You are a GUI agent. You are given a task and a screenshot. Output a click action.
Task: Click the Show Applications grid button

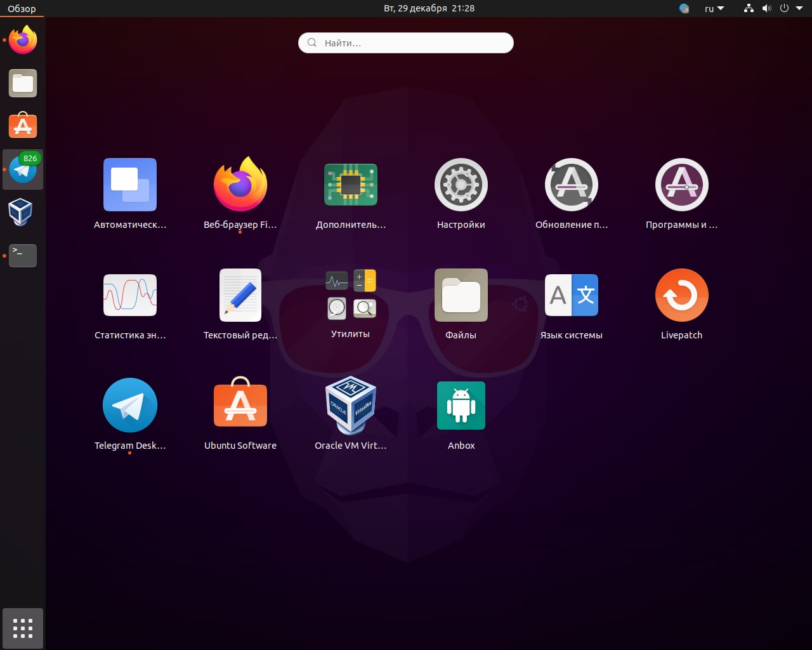coord(23,628)
